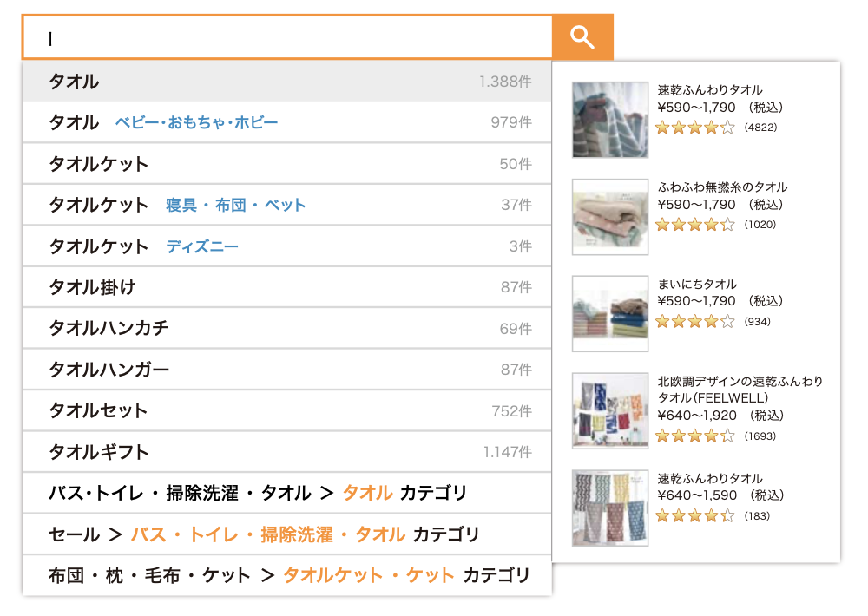Pick the タオルギフト suggestion
The width and height of the screenshot is (868, 616).
click(286, 452)
